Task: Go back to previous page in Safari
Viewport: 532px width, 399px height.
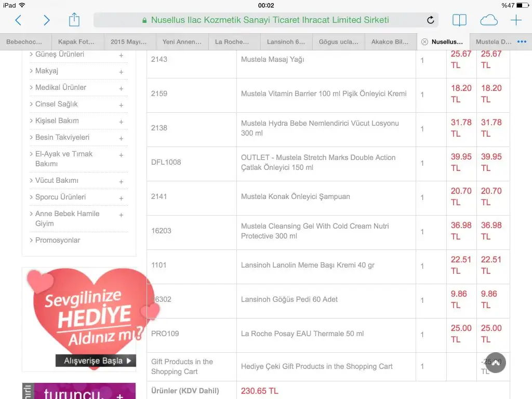Action: point(18,20)
